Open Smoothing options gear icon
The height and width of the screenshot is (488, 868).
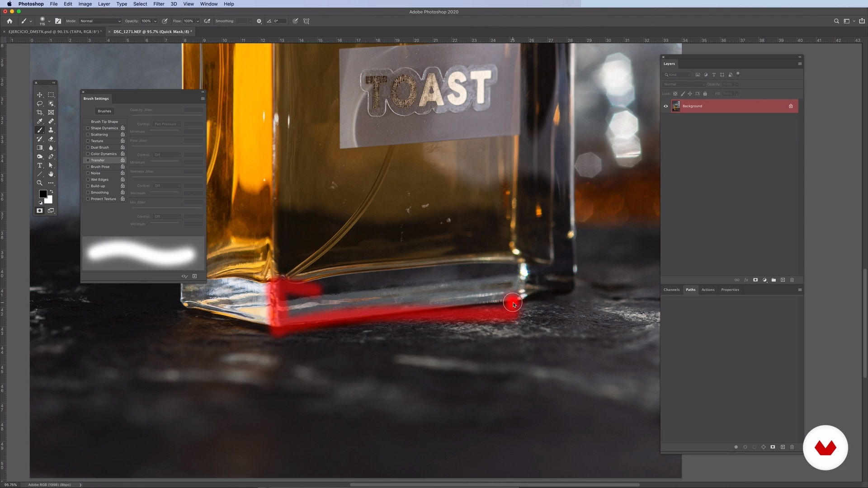click(x=259, y=21)
